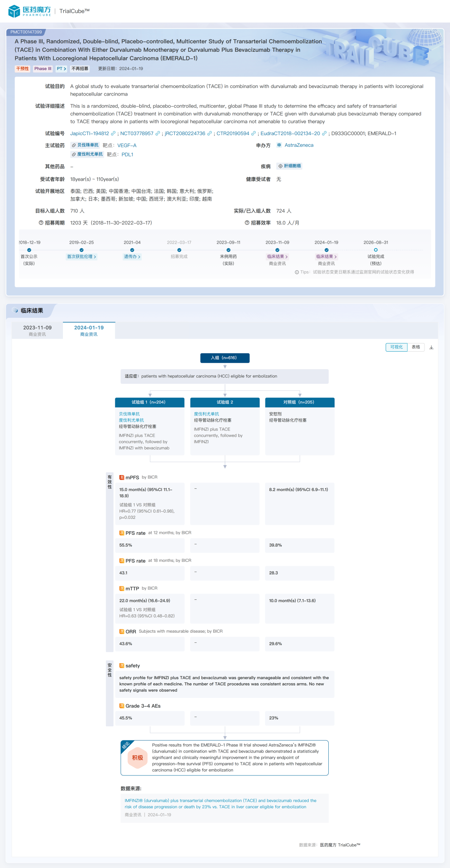Click the link icon beside JapicCTI-194812
The width and height of the screenshot is (450, 868).
point(113,133)
